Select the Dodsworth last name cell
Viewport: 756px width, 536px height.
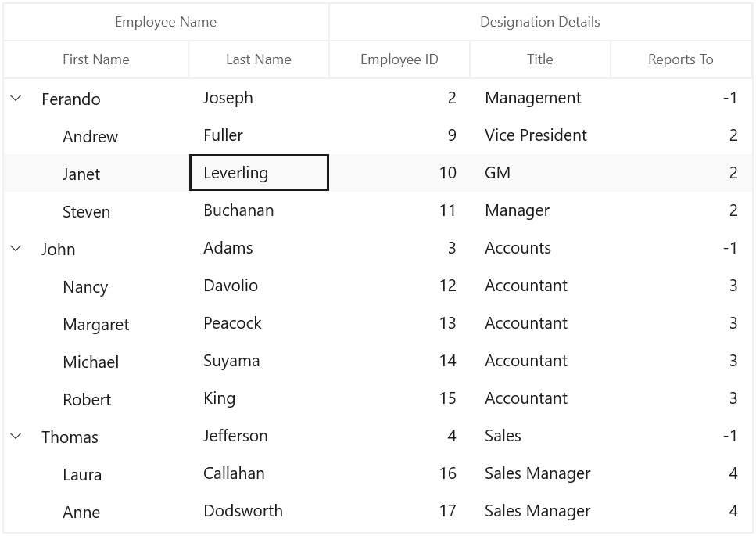click(259, 512)
